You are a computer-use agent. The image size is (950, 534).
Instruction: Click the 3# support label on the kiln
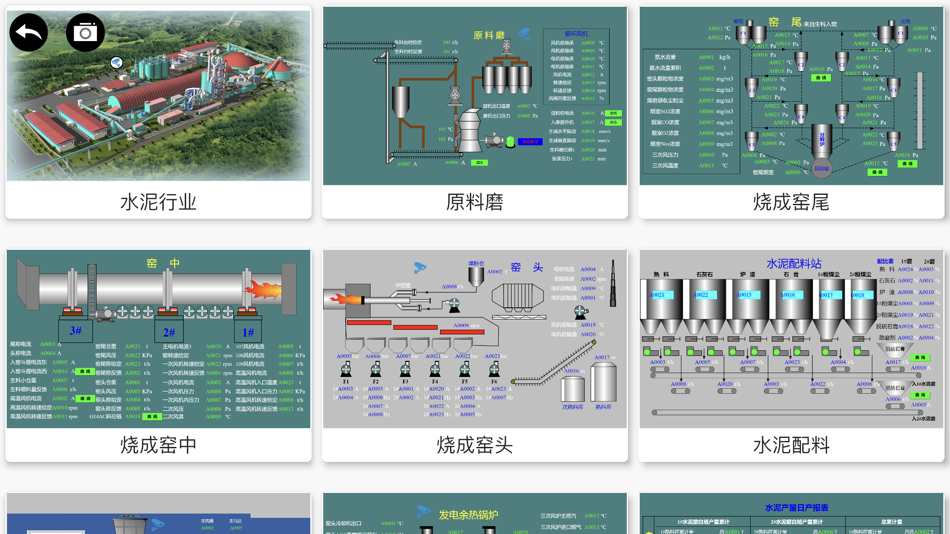click(x=75, y=331)
